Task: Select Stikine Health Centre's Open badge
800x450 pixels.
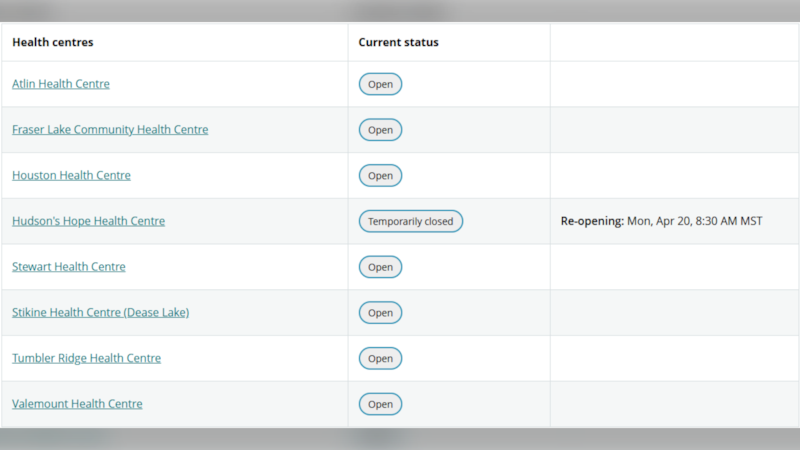Action: tap(380, 313)
